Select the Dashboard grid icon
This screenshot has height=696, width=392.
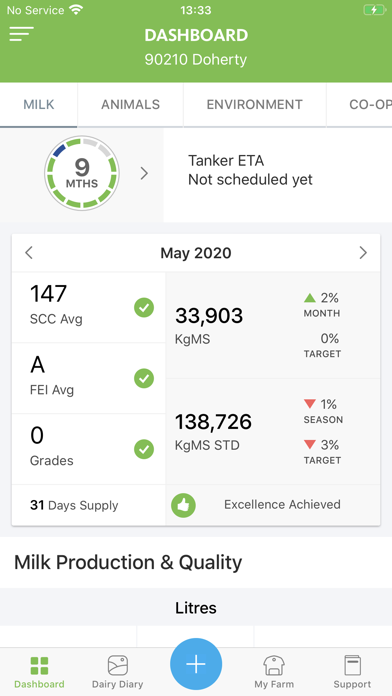tap(39, 665)
